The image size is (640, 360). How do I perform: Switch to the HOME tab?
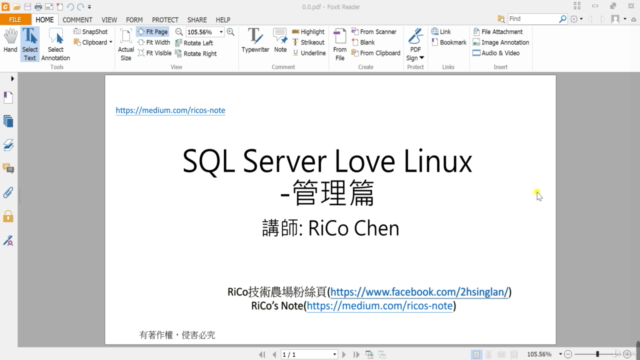44,20
